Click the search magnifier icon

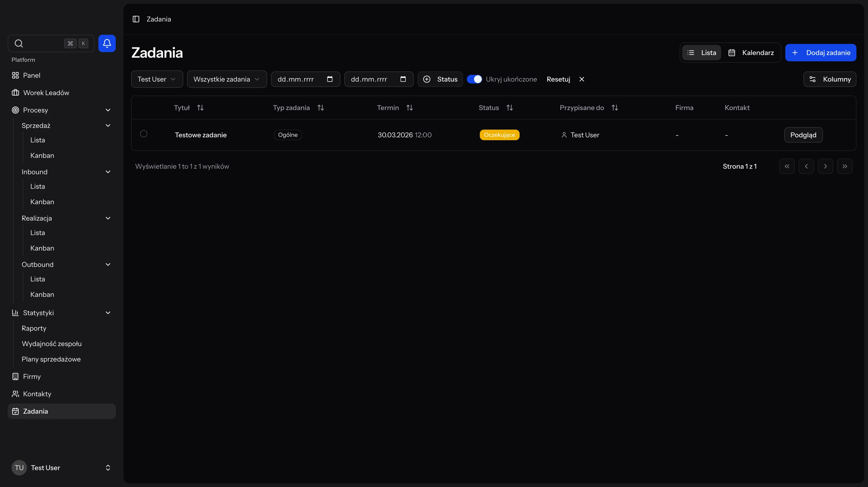point(19,43)
